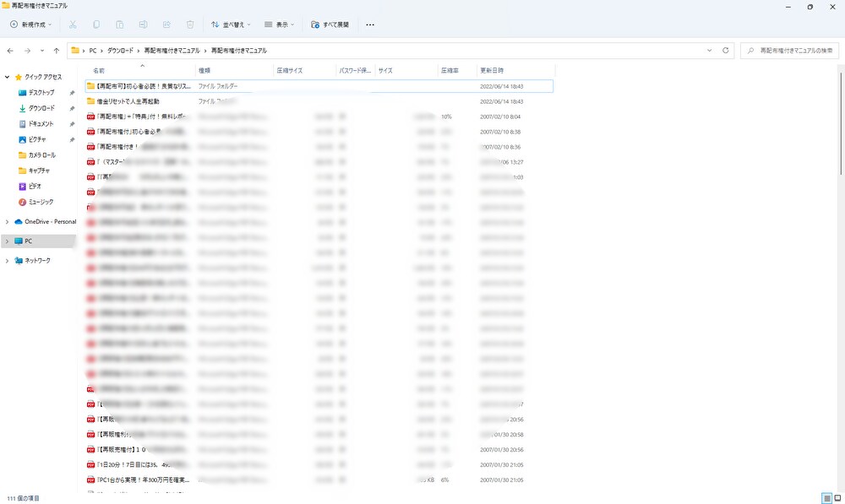Expand the OneDrive - Personal node
The image size is (845, 504).
(7, 222)
